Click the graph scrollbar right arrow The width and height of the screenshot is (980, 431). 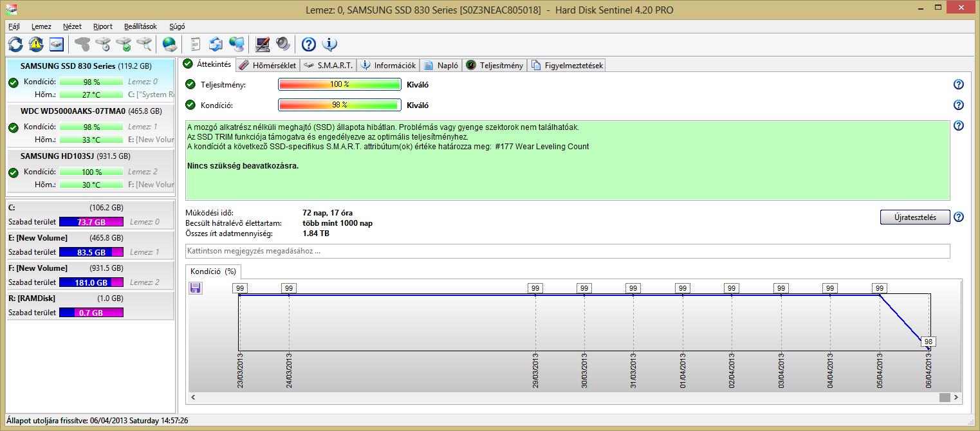(x=956, y=398)
